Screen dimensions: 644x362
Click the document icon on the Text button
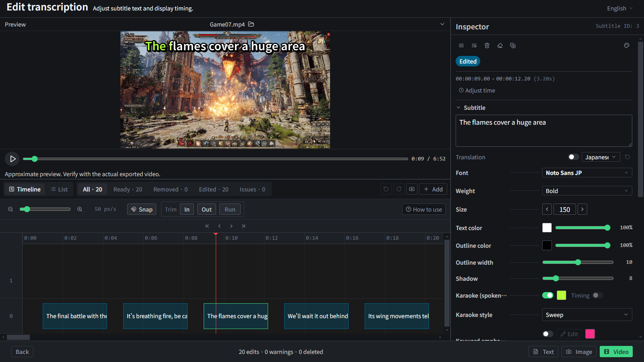536,352
